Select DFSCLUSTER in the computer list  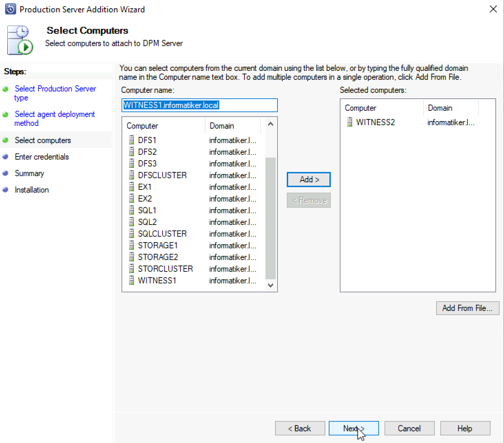click(162, 175)
